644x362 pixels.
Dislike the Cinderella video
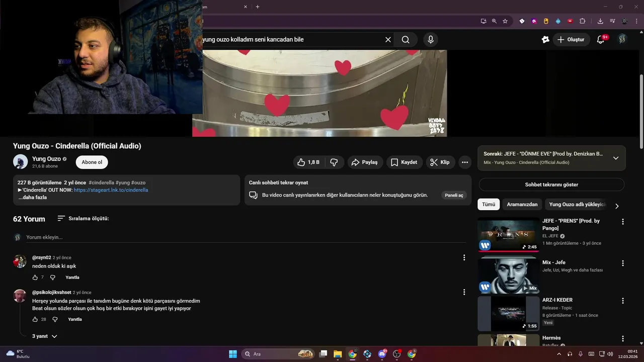click(x=334, y=162)
